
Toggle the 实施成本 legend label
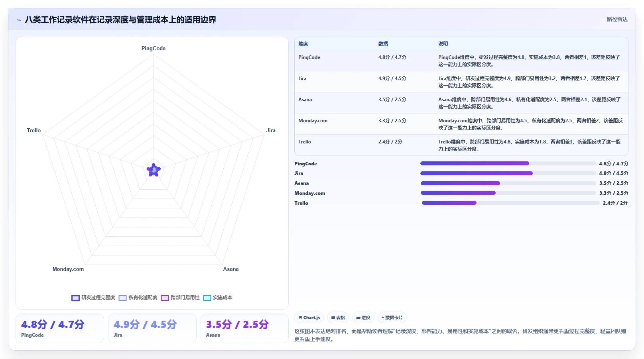[x=223, y=298]
